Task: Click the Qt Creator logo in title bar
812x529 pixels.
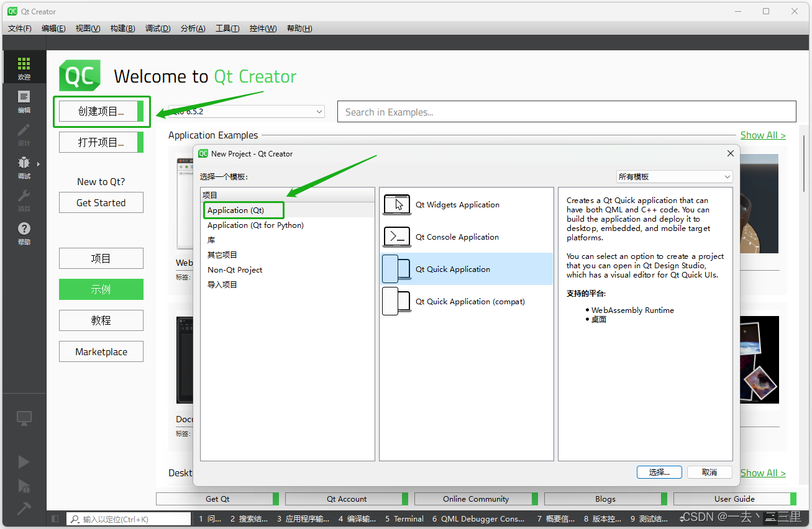Action: tap(12, 11)
